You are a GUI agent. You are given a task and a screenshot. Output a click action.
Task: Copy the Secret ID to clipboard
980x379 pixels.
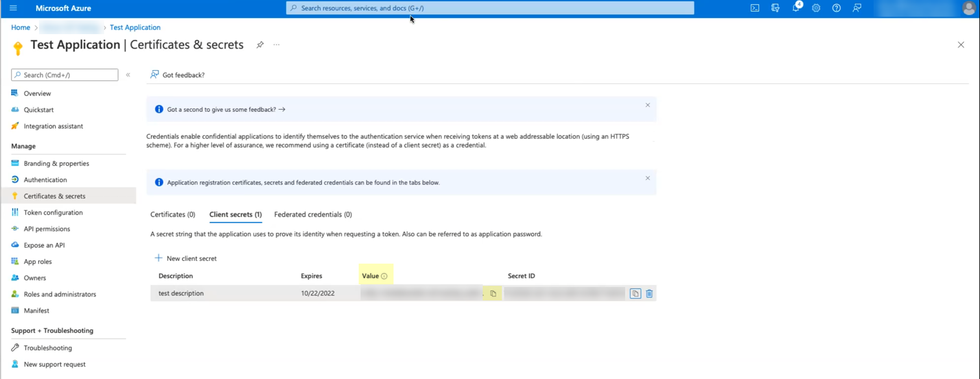point(635,294)
